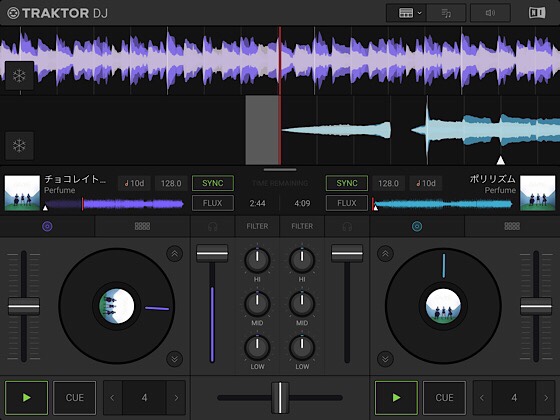Toggle left deck headphone cue
560x420 pixels.
click(x=212, y=226)
